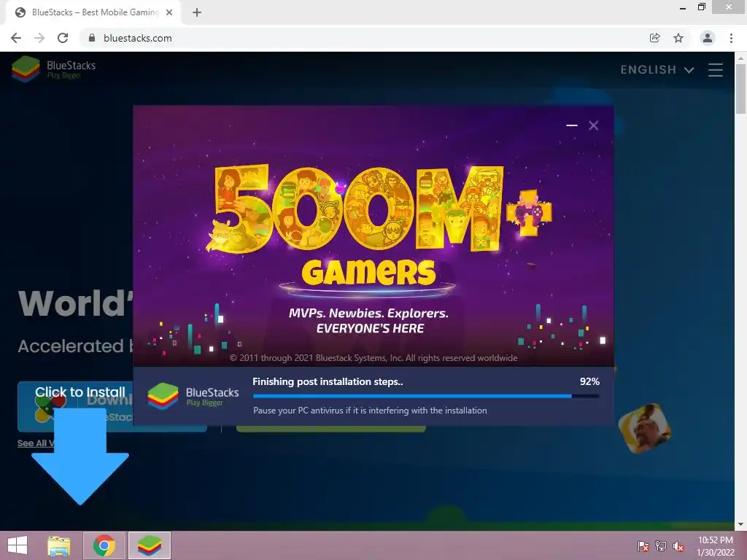This screenshot has height=560, width=747.
Task: Open the 'See All' versions link
Action: 36,443
